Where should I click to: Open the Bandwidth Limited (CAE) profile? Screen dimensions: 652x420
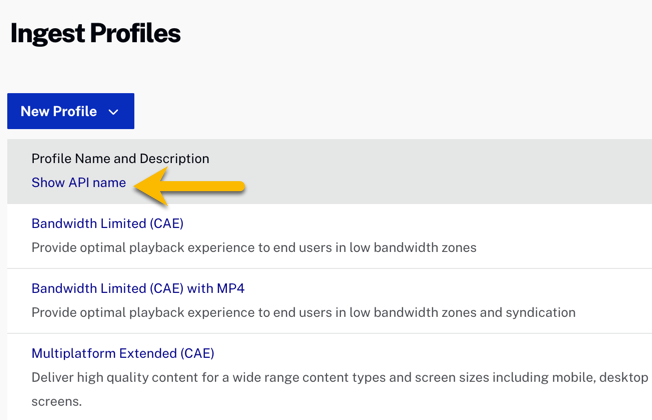[107, 223]
